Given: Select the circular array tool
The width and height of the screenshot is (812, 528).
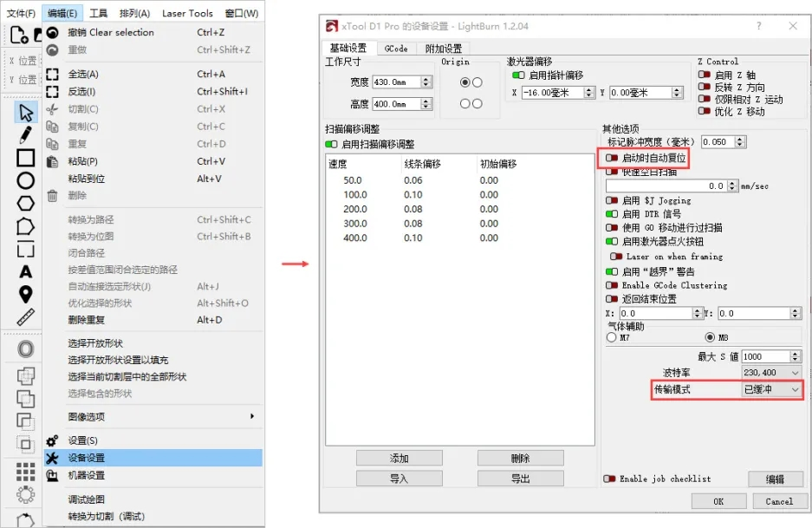Looking at the screenshot, I should (x=25, y=494).
